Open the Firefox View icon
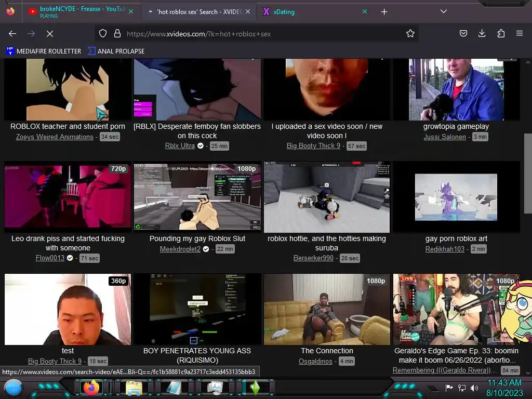The image size is (532, 399). [10, 11]
